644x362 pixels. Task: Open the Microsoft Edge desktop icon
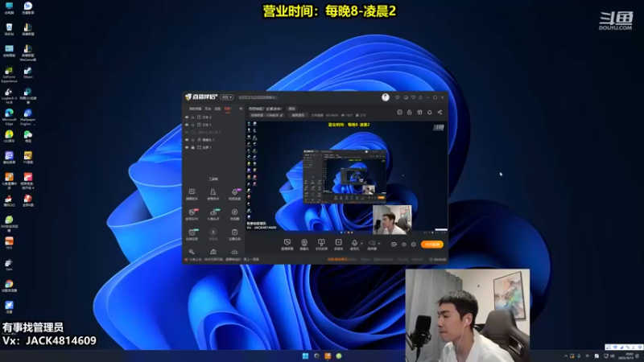pos(9,117)
